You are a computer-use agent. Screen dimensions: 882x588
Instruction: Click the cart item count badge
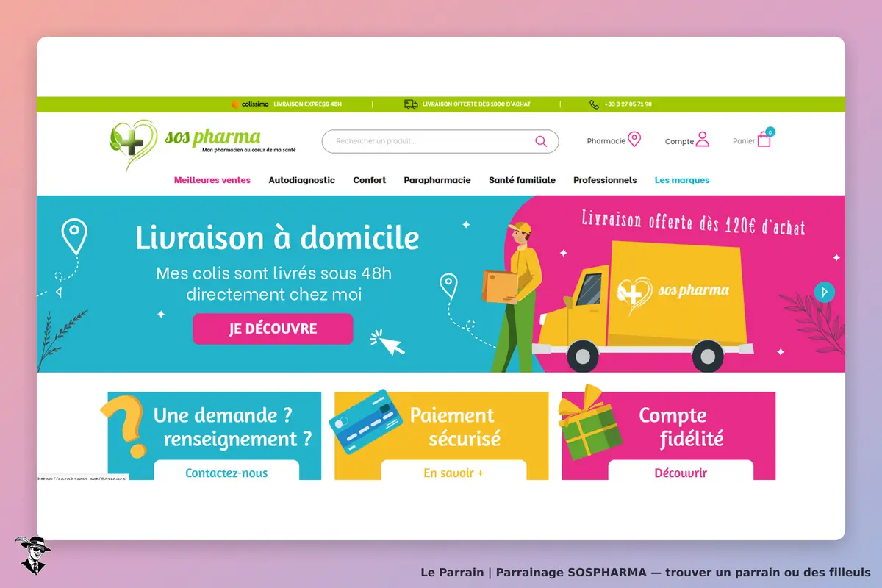770,132
